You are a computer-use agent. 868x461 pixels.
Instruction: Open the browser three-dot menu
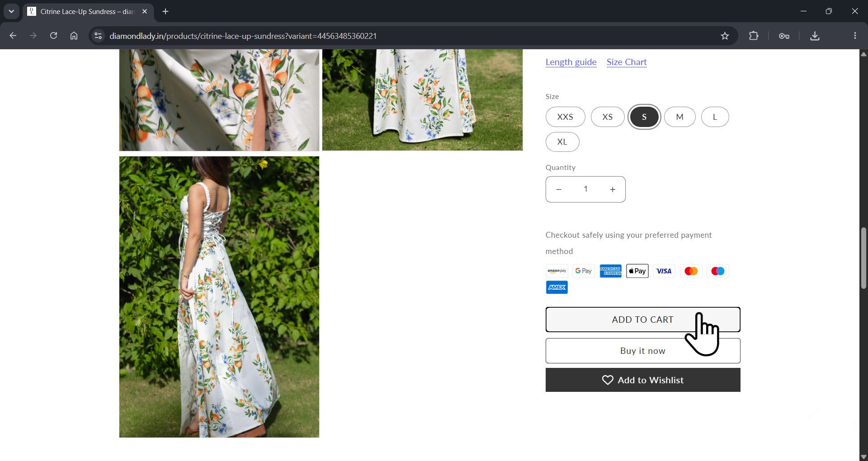(854, 36)
